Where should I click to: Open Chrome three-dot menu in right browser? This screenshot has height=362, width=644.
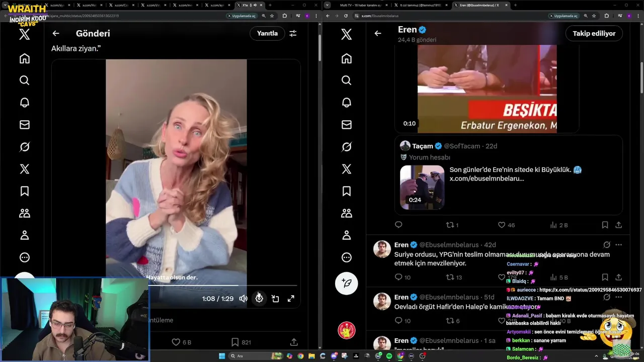coord(638,16)
